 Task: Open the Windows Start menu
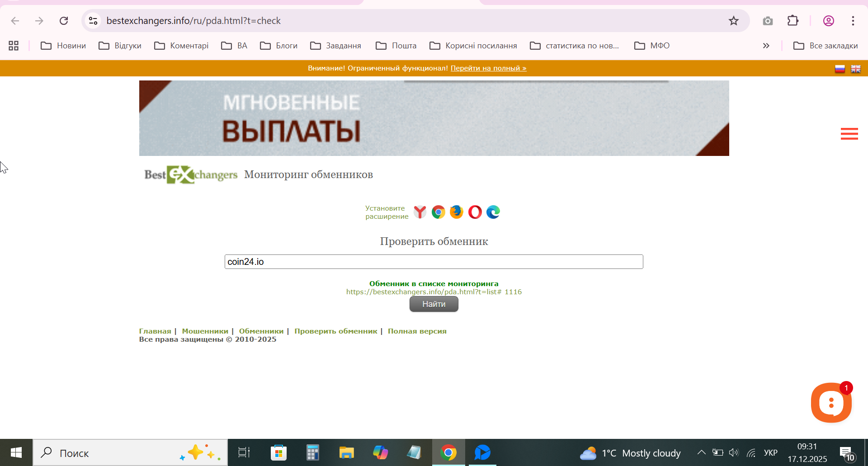point(16,452)
